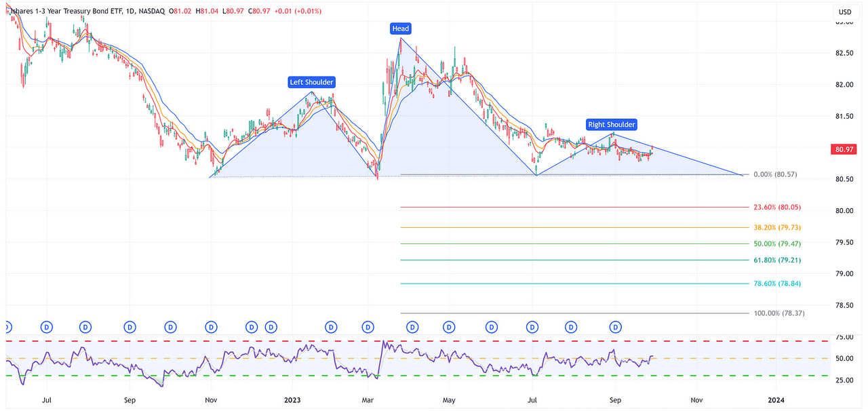
Task: Click the red 80.97 price label on the axis
Action: pyautogui.click(x=844, y=149)
